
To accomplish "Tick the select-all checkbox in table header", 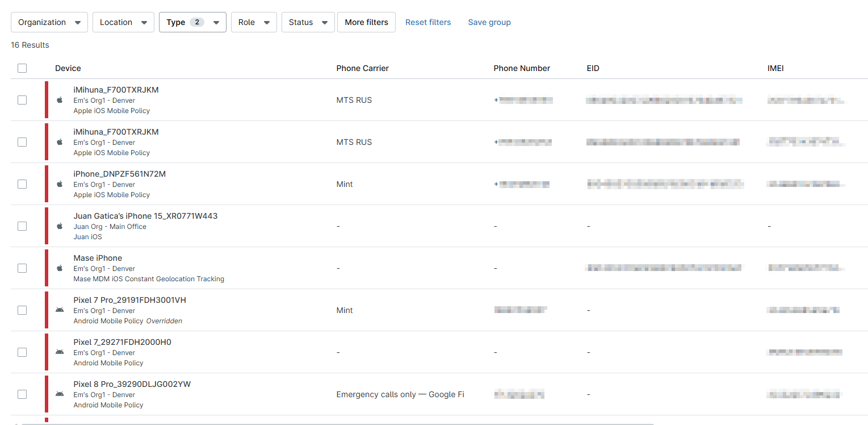I will click(x=22, y=68).
